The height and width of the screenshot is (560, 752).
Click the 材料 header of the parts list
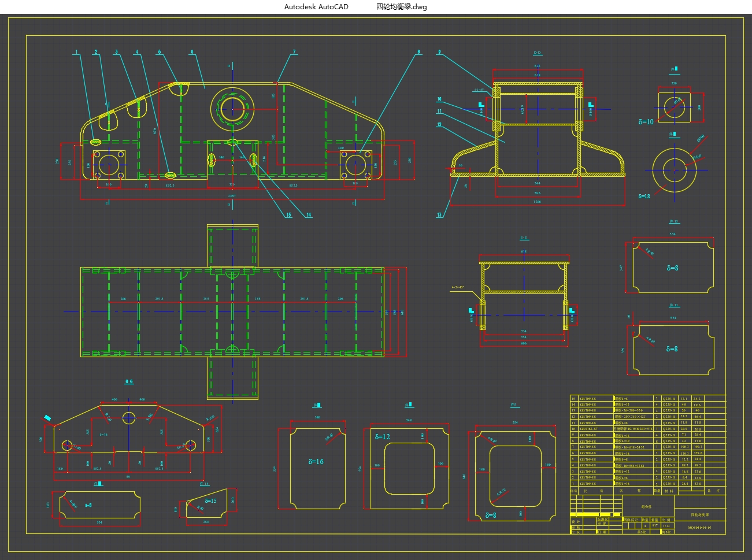(x=669, y=491)
